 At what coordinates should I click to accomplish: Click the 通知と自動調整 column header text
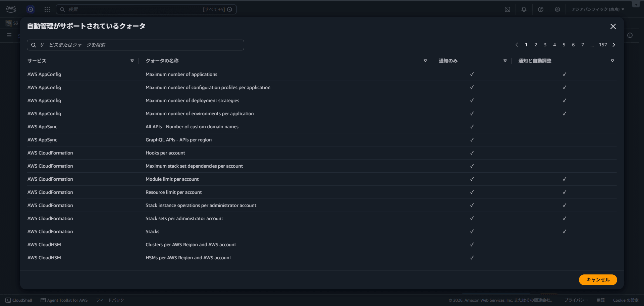click(x=535, y=61)
